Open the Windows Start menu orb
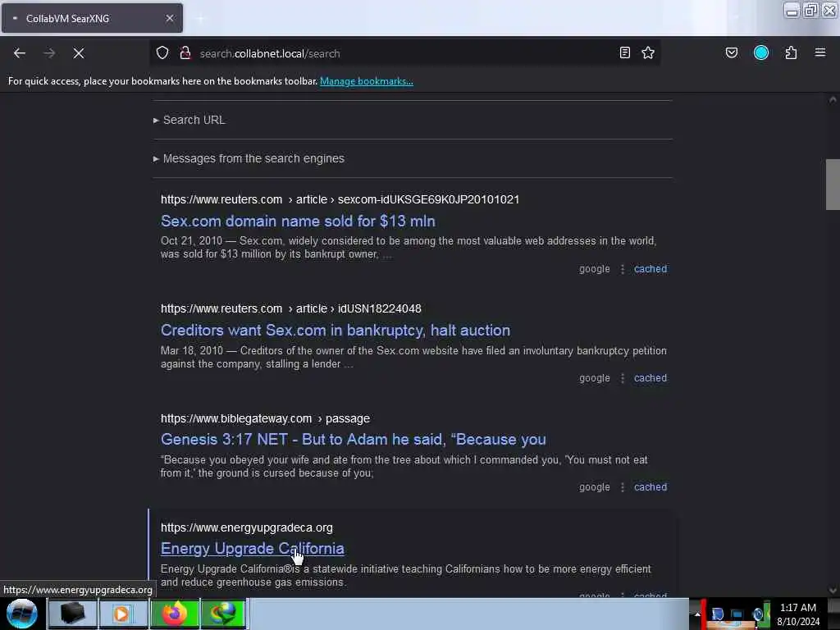The width and height of the screenshot is (840, 630). 22,614
